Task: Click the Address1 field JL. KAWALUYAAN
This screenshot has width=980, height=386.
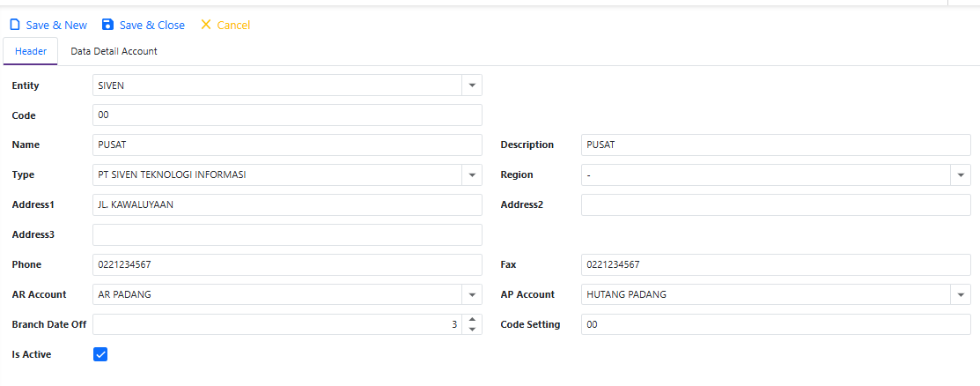Action: (x=288, y=204)
